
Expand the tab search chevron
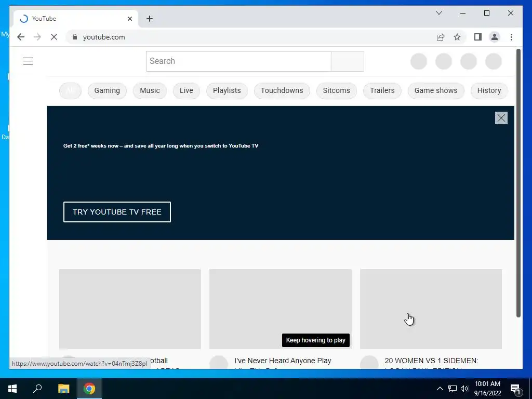tap(438, 13)
